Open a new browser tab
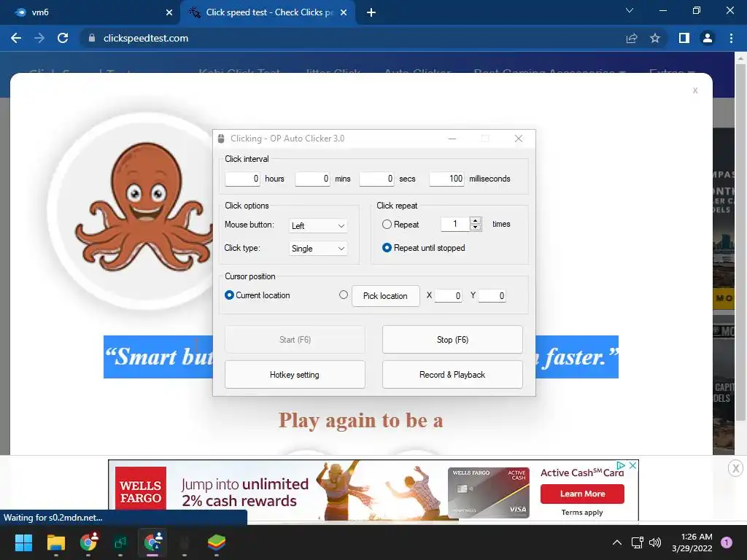The image size is (747, 560). 371,12
